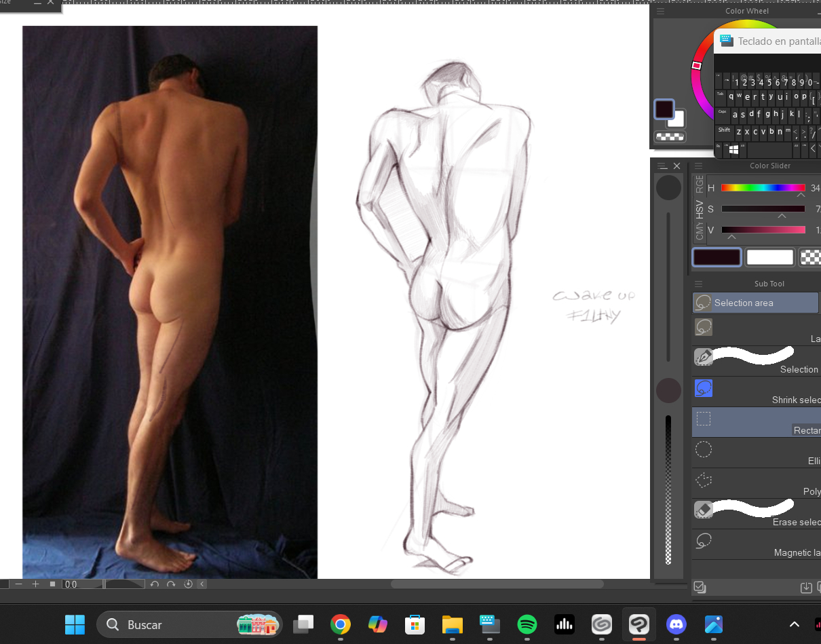Open the Sub Tool panel menu
Screen dimensions: 821x644
point(698,284)
